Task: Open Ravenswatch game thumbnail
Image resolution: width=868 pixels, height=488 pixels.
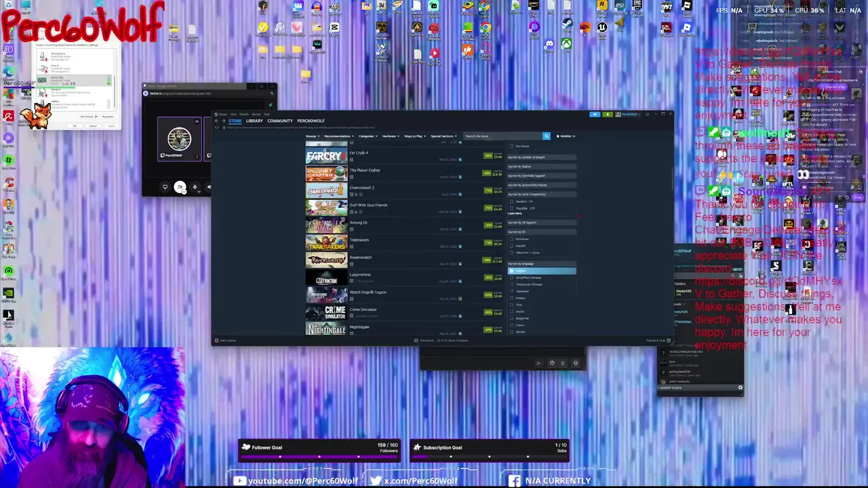Action: click(326, 260)
